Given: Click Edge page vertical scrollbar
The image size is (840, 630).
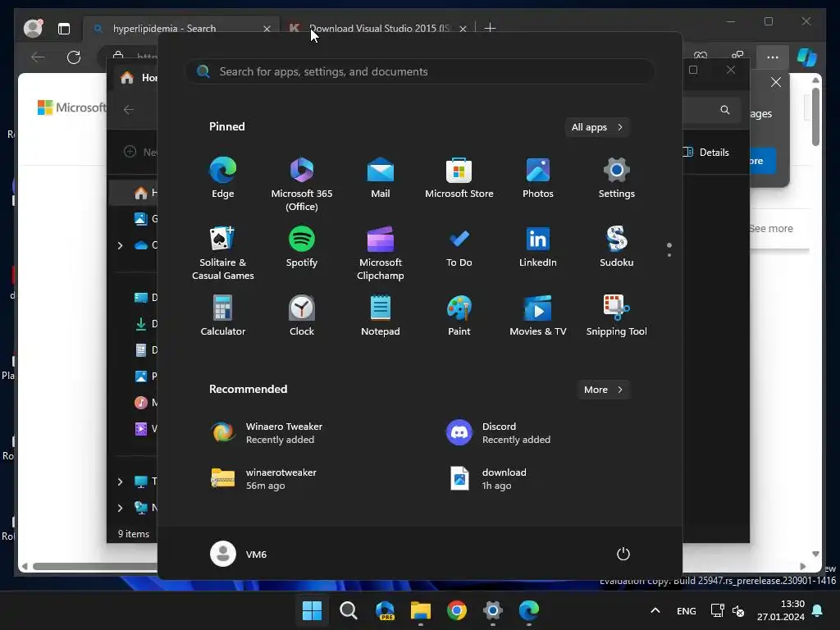Looking at the screenshot, I should 815,116.
